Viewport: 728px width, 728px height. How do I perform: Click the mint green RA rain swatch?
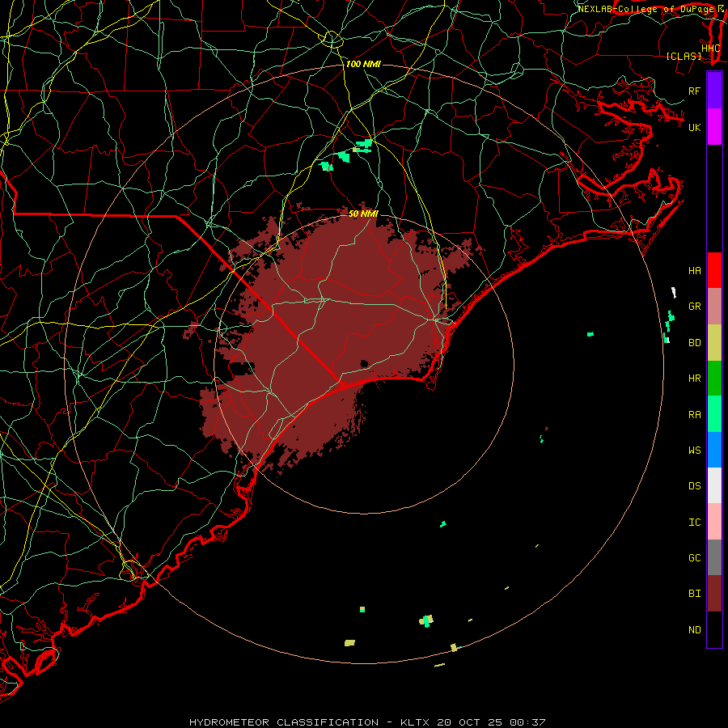714,414
